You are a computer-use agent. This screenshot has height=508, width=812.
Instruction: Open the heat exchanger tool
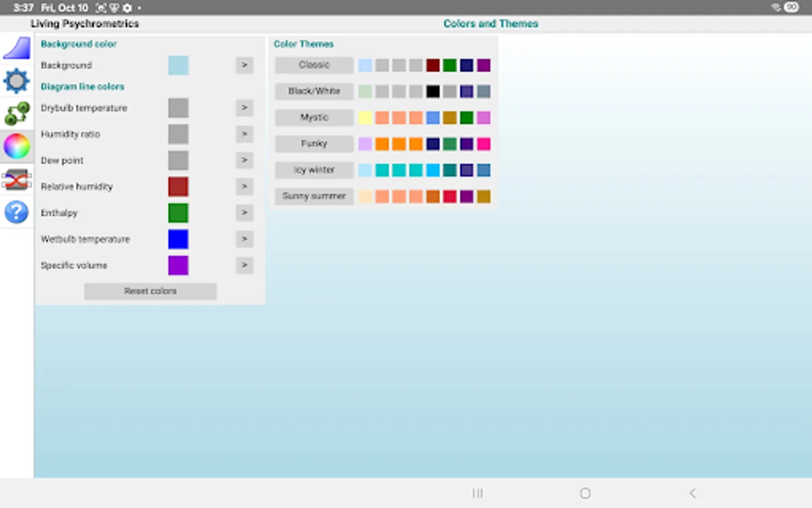coord(17,179)
